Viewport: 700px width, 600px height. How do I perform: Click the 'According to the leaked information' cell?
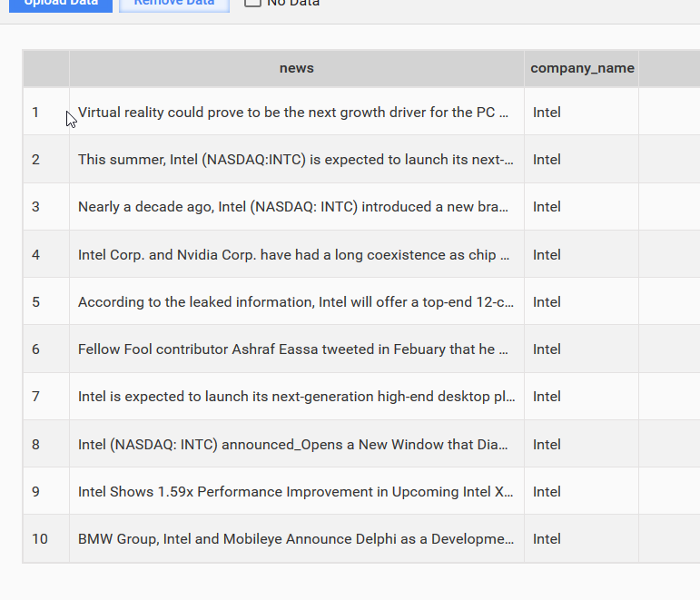tap(296, 301)
